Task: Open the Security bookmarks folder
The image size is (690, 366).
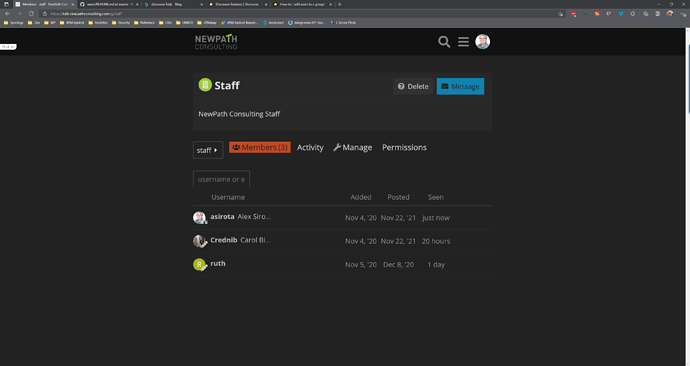Action: pos(121,22)
